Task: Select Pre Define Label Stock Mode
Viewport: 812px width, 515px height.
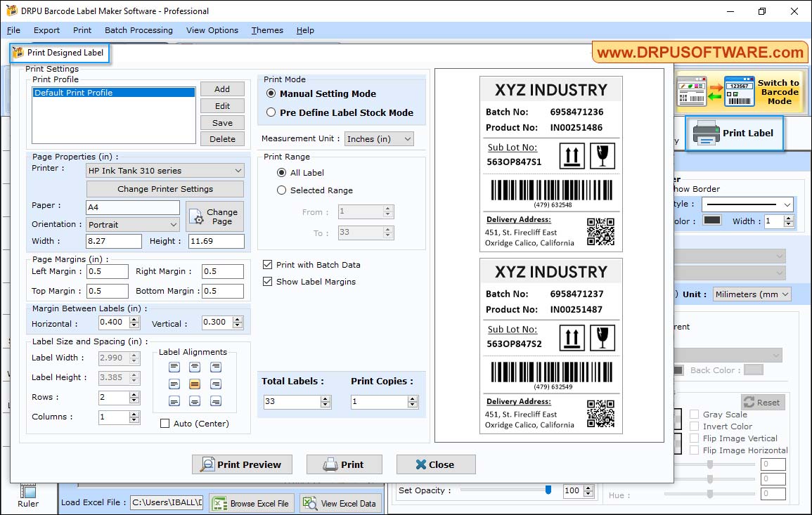Action: 272,110
